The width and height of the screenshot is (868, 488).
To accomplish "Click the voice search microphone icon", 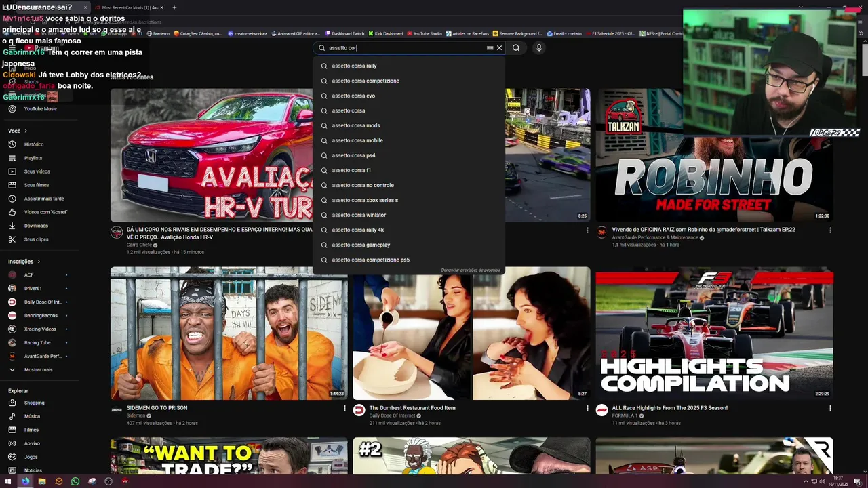I will (x=539, y=48).
